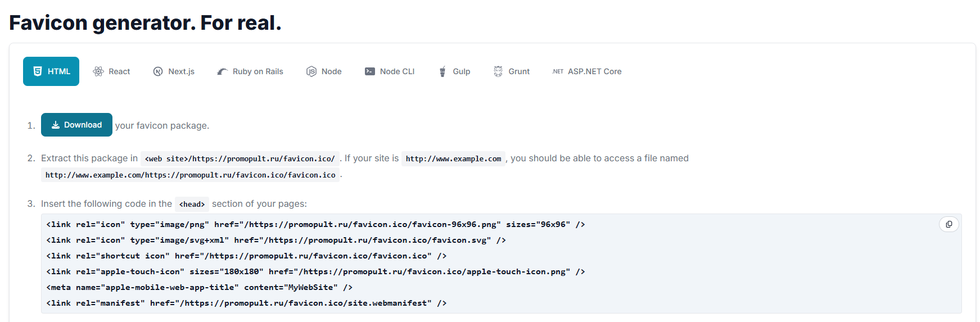
Task: Click the .NET logo icon
Action: pos(558,71)
